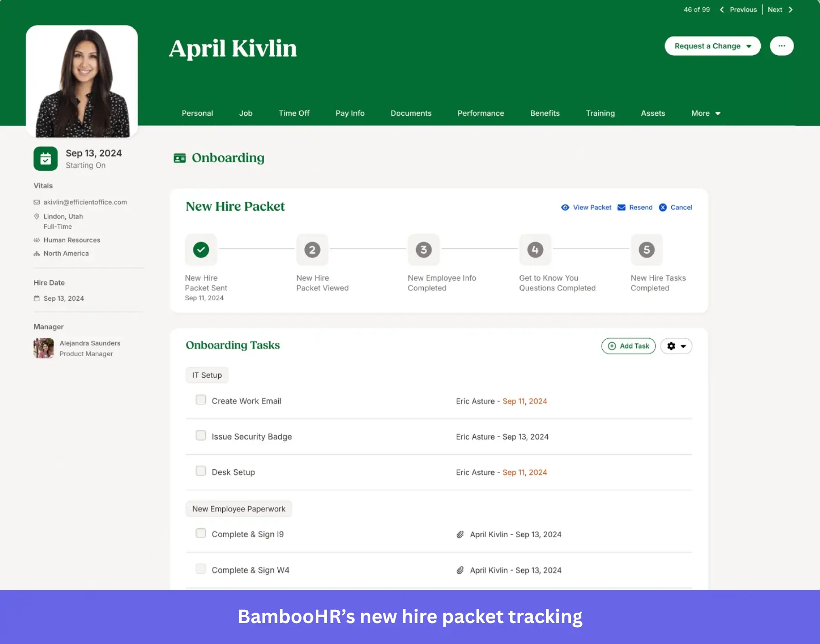820x644 pixels.
Task: Click the Cancel link
Action: pyautogui.click(x=681, y=207)
